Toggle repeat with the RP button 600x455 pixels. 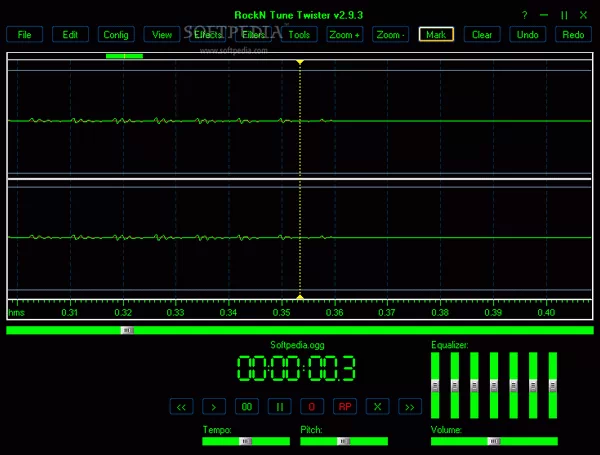coord(344,407)
